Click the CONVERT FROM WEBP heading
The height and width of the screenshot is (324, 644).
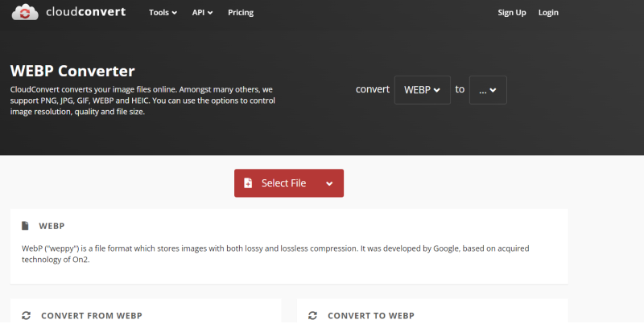click(92, 316)
